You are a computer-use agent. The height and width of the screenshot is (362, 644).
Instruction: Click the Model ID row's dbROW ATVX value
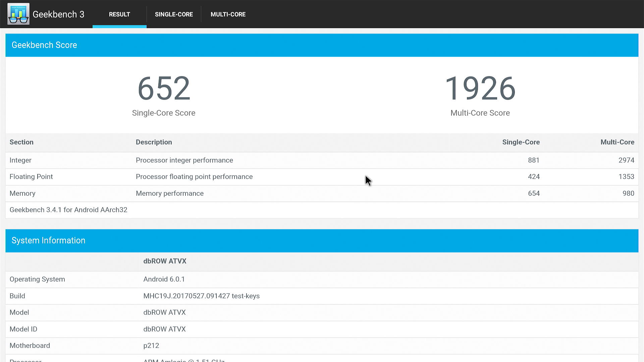[x=164, y=329]
